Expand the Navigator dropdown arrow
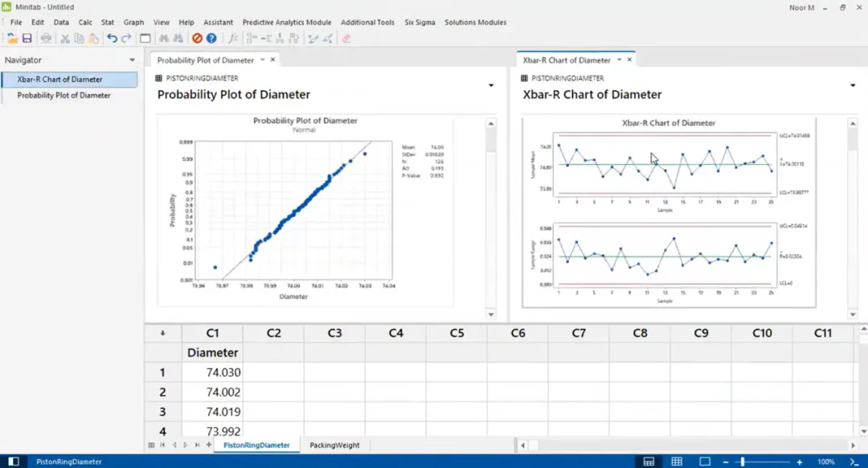868x468 pixels. (x=132, y=60)
